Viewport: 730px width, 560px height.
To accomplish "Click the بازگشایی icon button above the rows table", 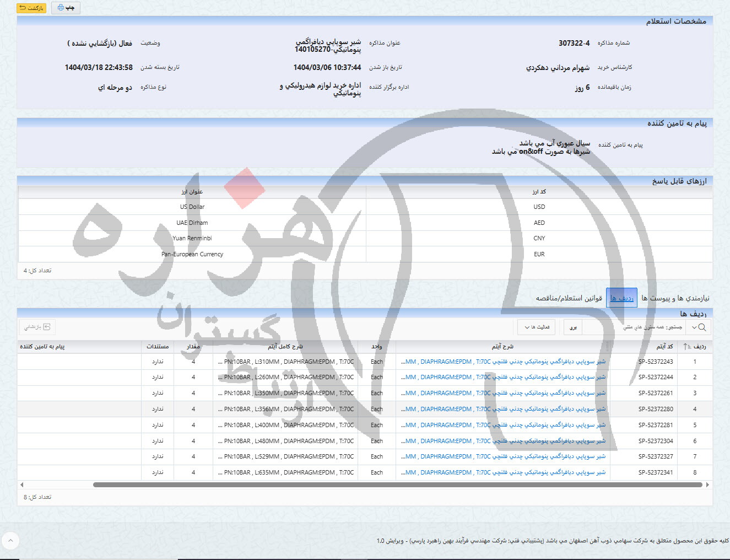I will point(47,327).
